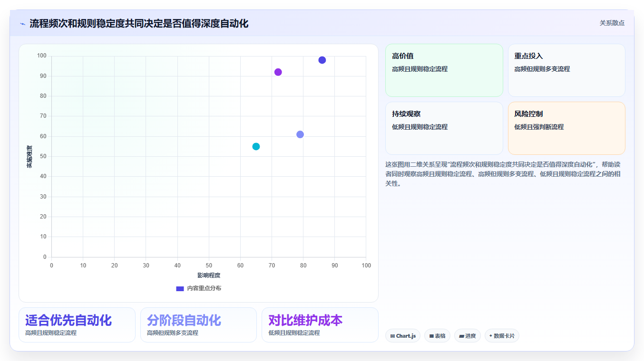Click the description paragraph starting 这张图用二维关系
The image size is (644, 361).
(x=503, y=174)
